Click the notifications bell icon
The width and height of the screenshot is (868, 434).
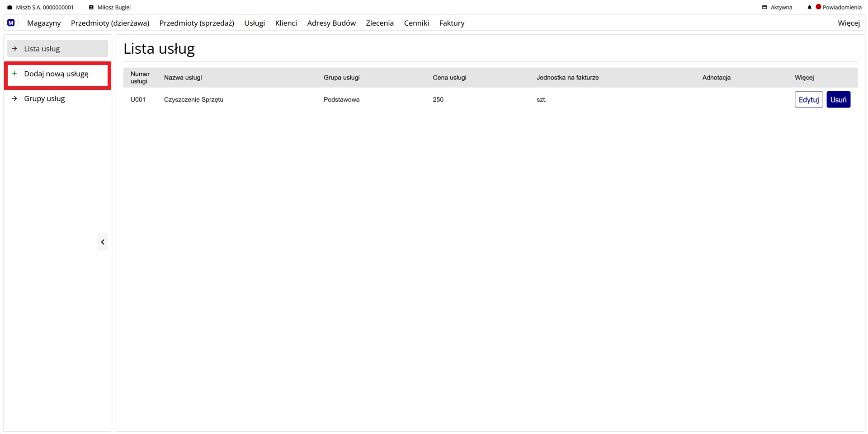(x=809, y=7)
